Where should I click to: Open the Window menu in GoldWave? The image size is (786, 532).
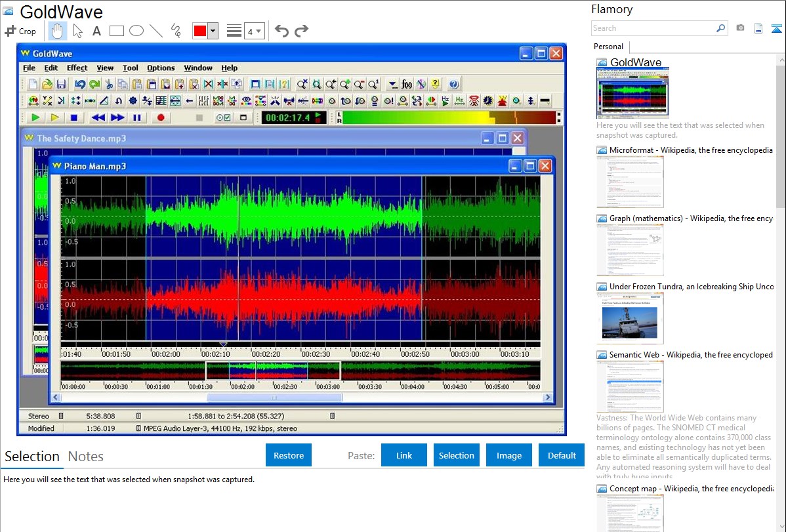[198, 68]
